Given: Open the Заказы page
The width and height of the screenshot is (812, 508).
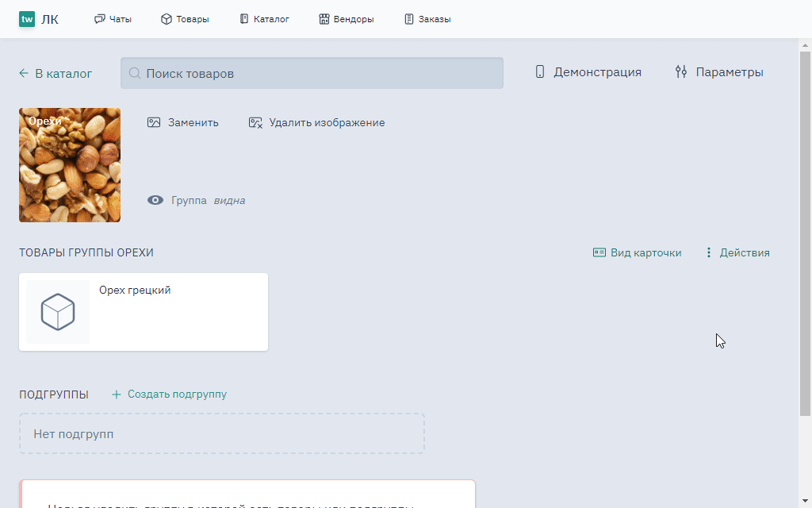Looking at the screenshot, I should coord(427,19).
